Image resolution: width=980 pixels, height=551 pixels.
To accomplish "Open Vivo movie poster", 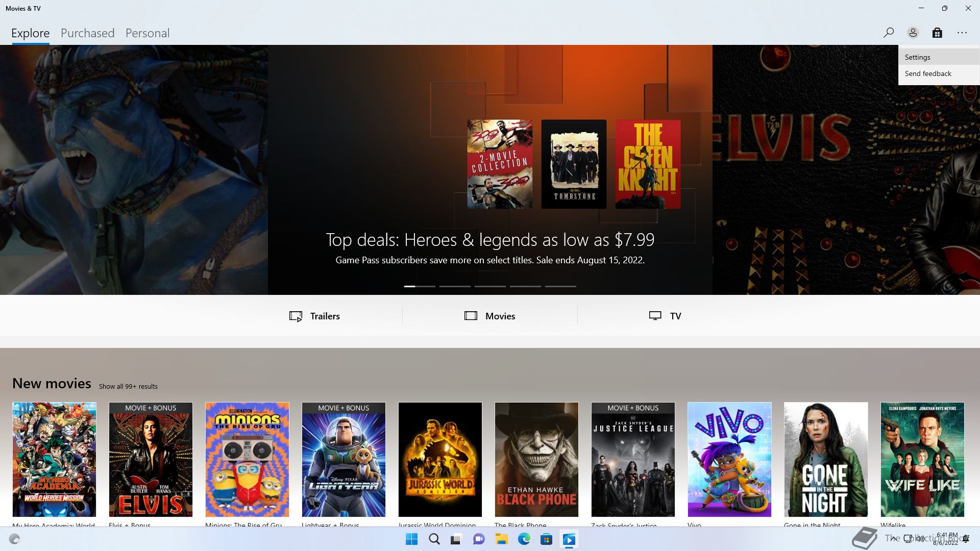I will point(729,460).
